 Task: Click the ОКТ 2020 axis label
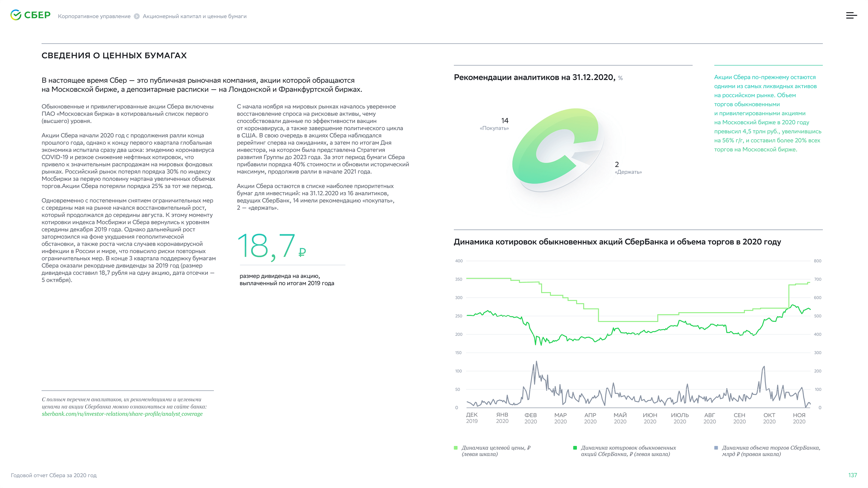click(x=769, y=418)
